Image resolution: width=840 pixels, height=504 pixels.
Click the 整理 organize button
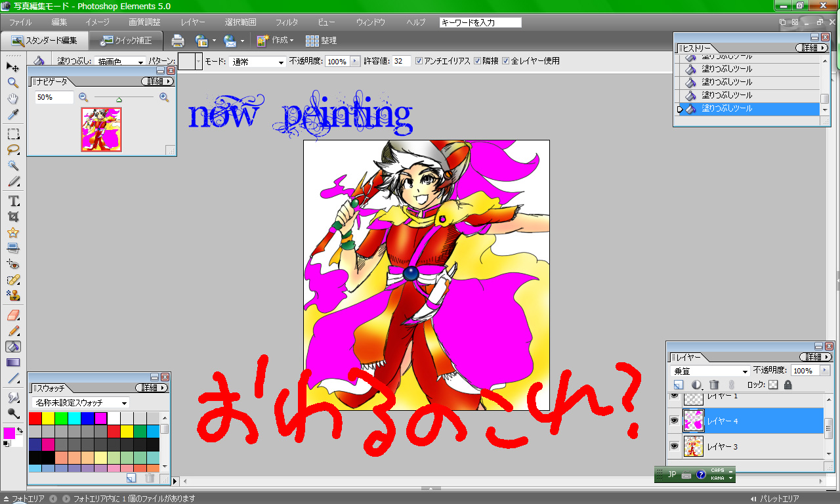[x=321, y=41]
